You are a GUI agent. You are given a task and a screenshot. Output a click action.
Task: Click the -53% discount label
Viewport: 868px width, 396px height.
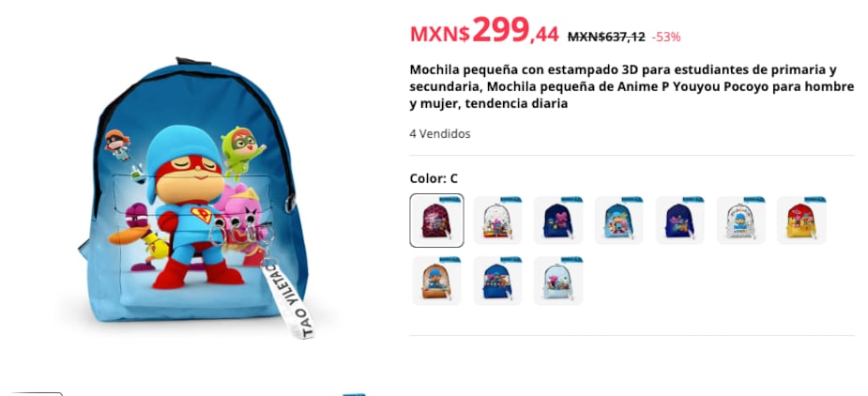[666, 38]
